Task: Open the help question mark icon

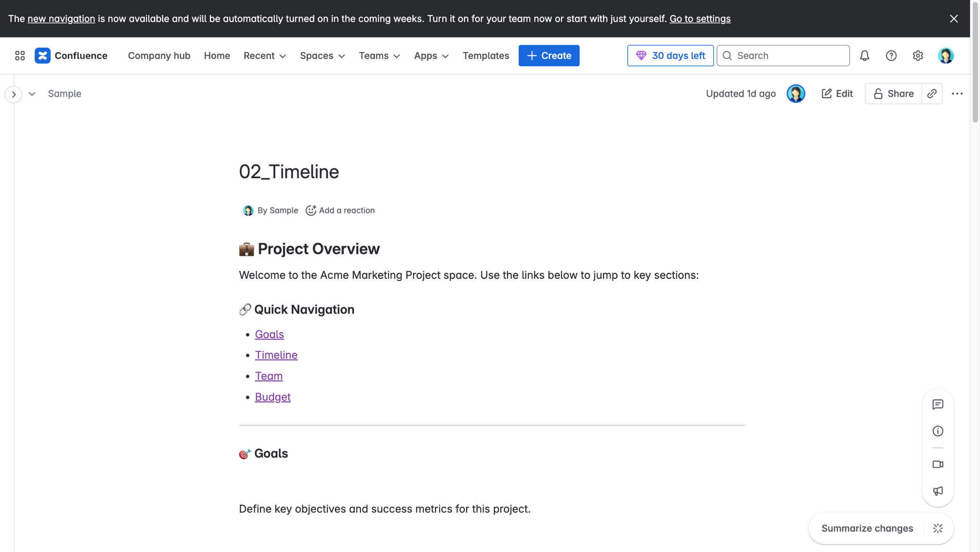Action: pyautogui.click(x=891, y=56)
